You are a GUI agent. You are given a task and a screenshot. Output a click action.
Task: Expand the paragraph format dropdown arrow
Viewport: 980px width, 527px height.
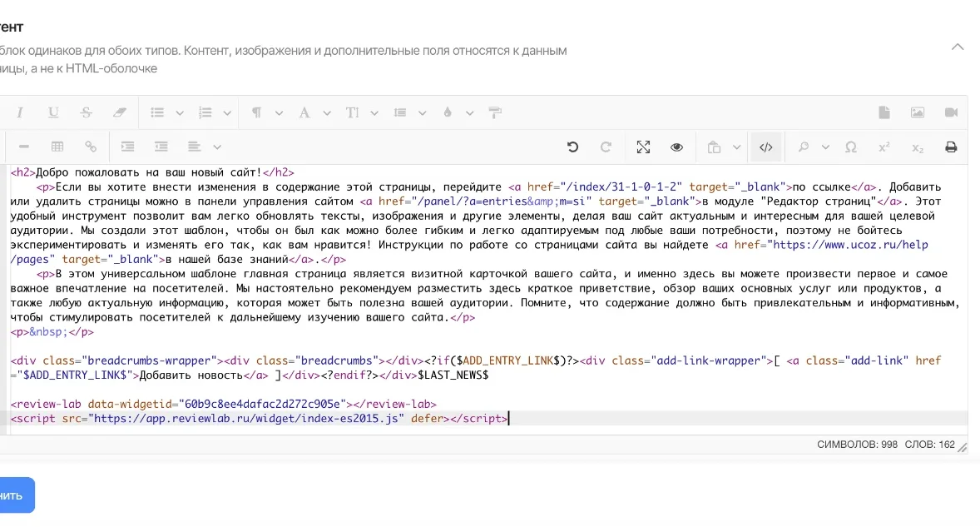[x=279, y=113]
